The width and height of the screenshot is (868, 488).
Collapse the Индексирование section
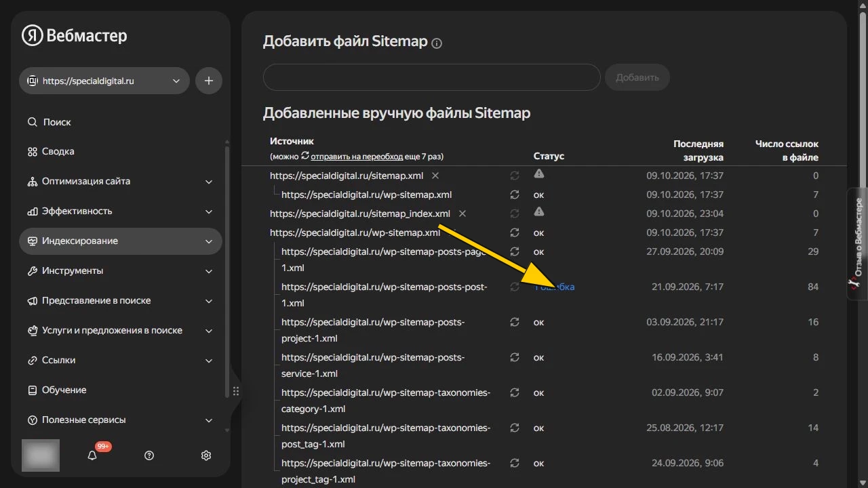(x=121, y=241)
